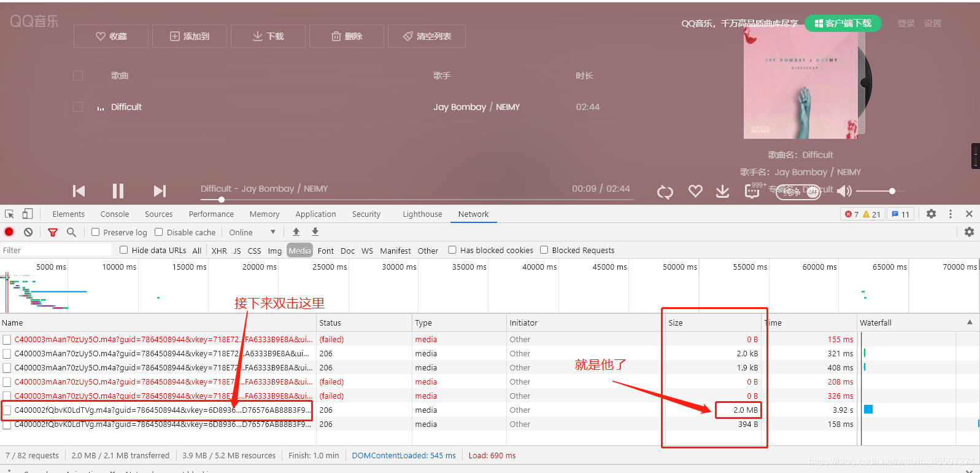The width and height of the screenshot is (980, 473).
Task: Change the loop playback mode icon
Action: (665, 192)
